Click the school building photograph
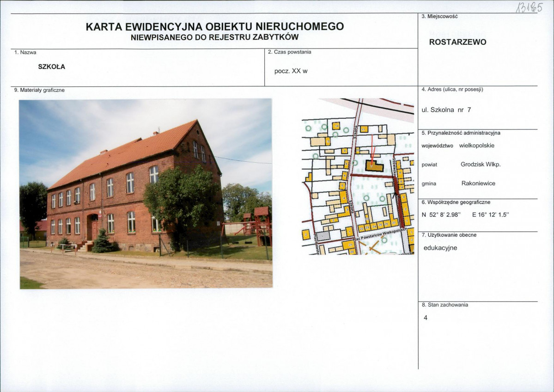The height and width of the screenshot is (392, 554). click(146, 194)
